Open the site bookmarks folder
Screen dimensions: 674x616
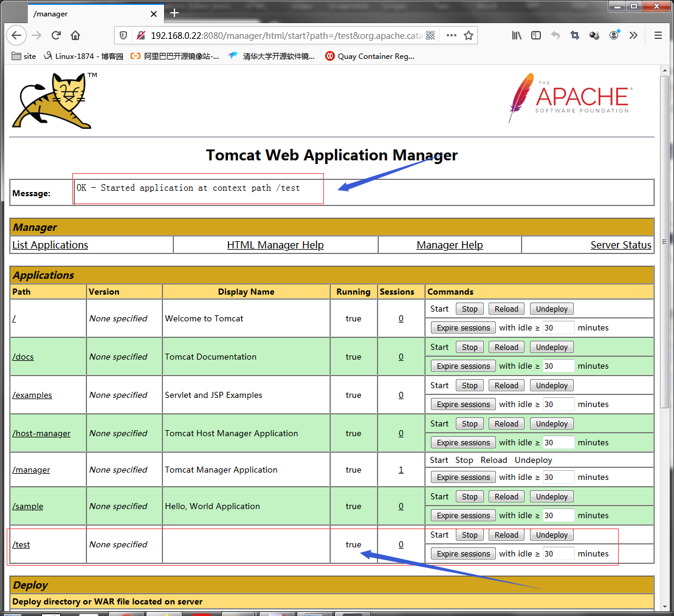coord(24,56)
